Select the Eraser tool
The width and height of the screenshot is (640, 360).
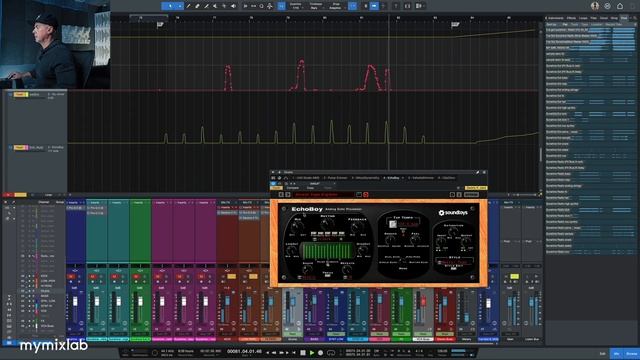pos(198,6)
